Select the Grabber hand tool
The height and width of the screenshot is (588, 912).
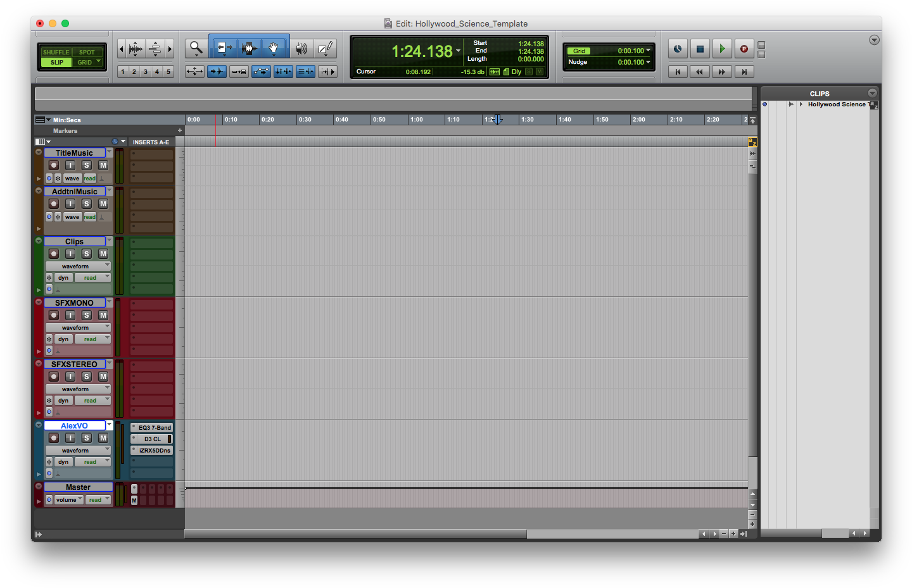click(274, 48)
